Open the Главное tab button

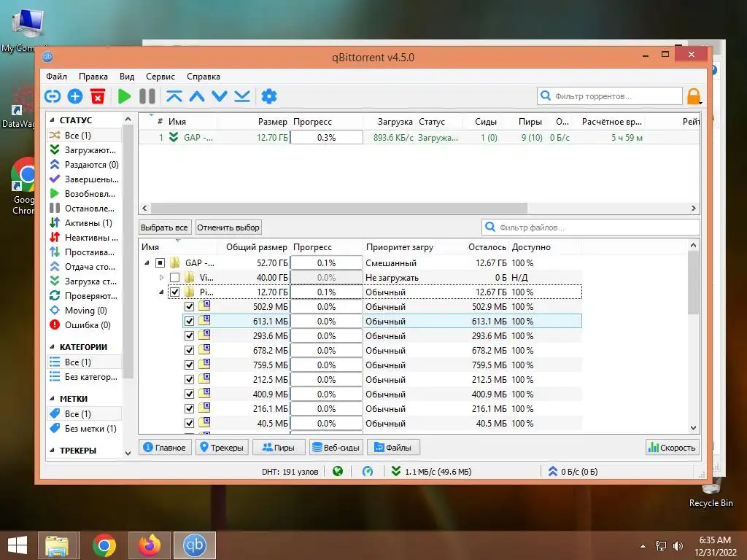coord(165,448)
